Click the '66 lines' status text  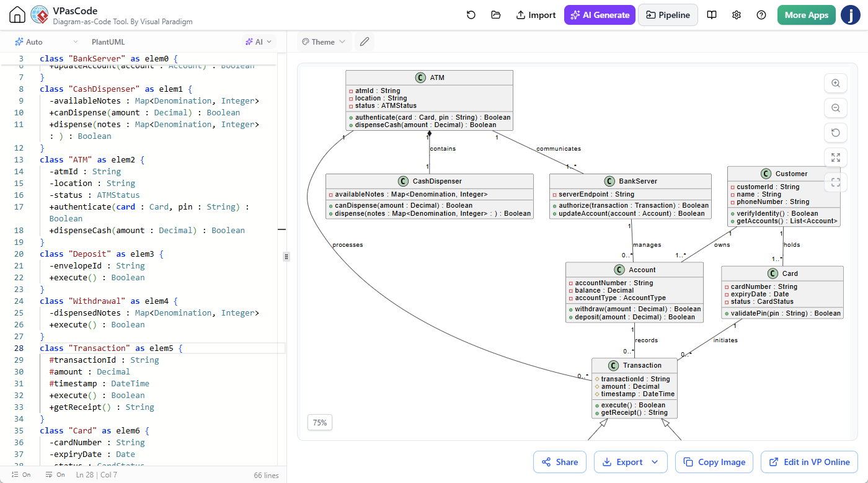(266, 476)
